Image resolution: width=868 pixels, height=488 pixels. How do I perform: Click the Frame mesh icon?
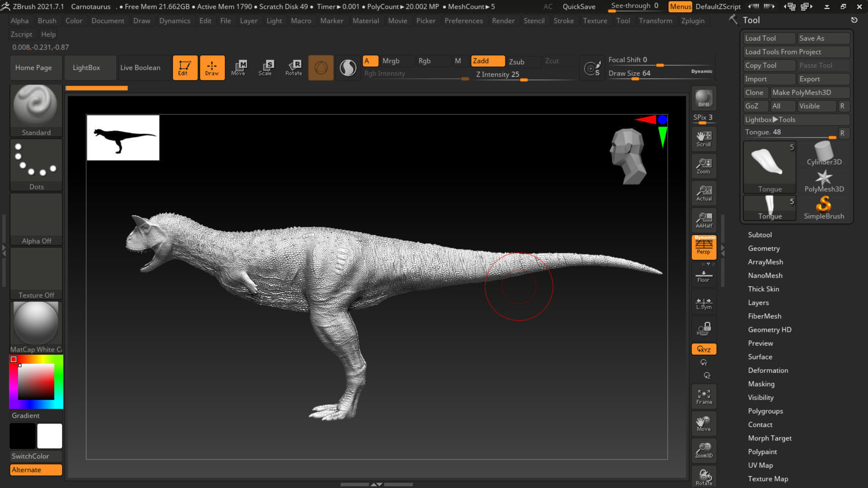[x=703, y=397]
